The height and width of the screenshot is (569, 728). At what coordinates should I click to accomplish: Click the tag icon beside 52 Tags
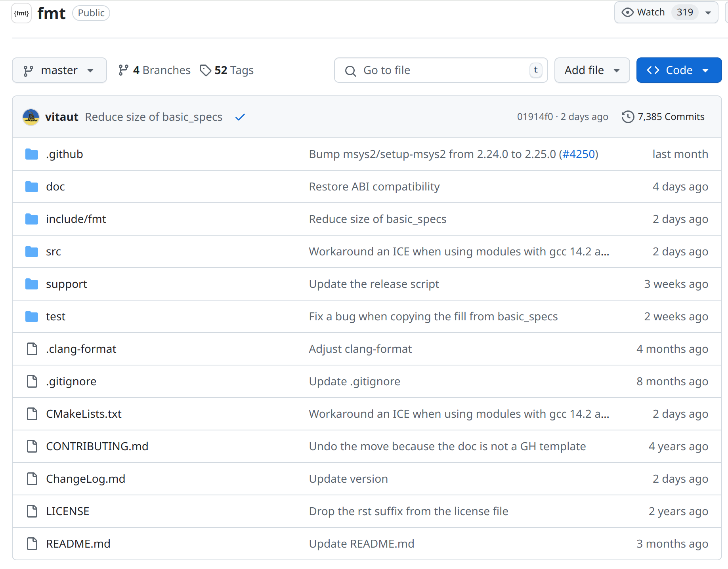coord(205,70)
